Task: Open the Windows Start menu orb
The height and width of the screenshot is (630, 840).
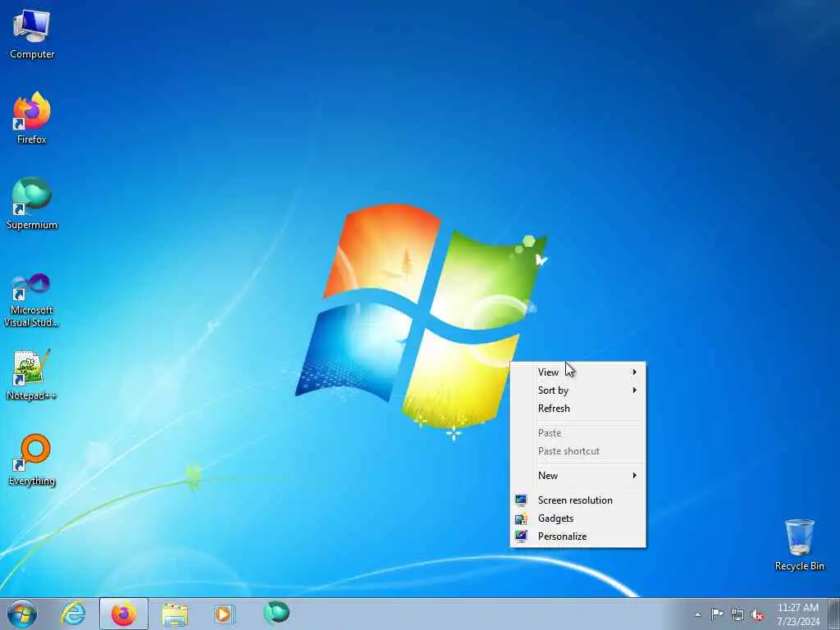Action: click(x=22, y=614)
